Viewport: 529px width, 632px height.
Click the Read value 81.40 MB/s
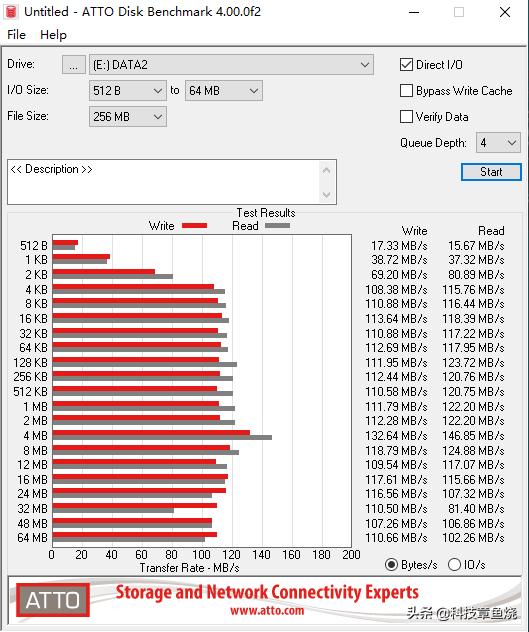[476, 509]
